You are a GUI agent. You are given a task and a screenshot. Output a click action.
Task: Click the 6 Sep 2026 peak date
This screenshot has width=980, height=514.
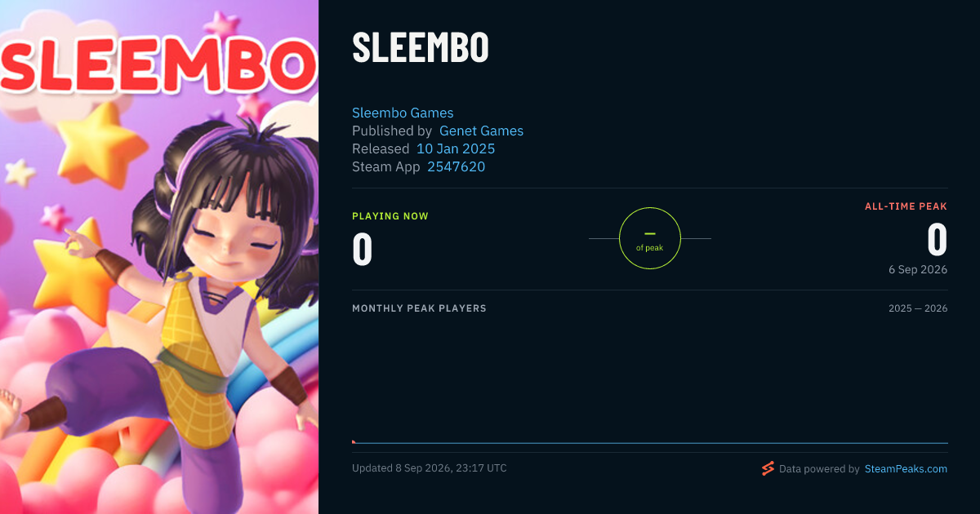tap(919, 269)
